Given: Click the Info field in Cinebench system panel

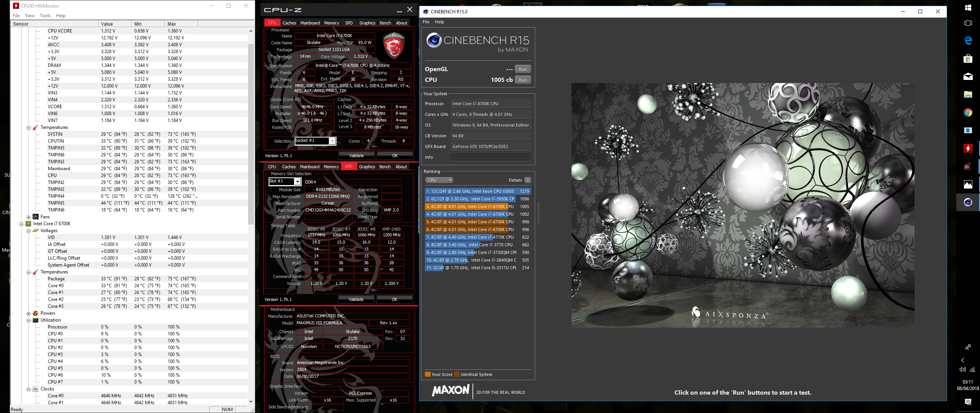Looking at the screenshot, I should click(x=490, y=157).
